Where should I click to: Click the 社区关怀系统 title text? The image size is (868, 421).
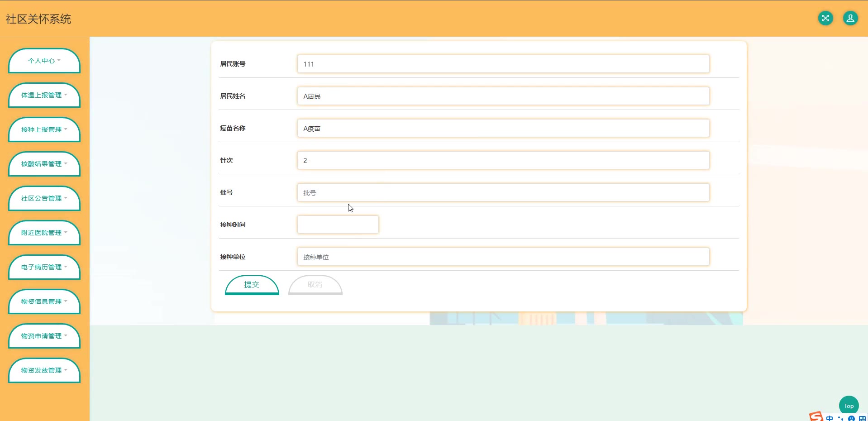click(38, 19)
